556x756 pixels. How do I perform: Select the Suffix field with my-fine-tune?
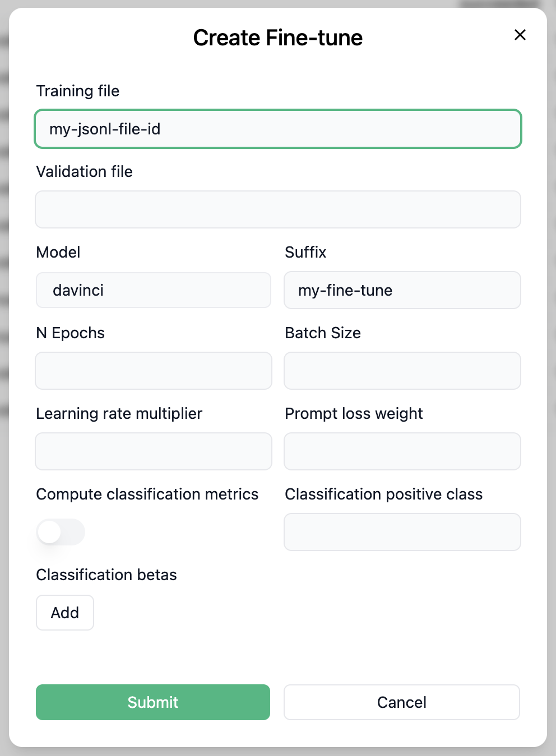(402, 290)
